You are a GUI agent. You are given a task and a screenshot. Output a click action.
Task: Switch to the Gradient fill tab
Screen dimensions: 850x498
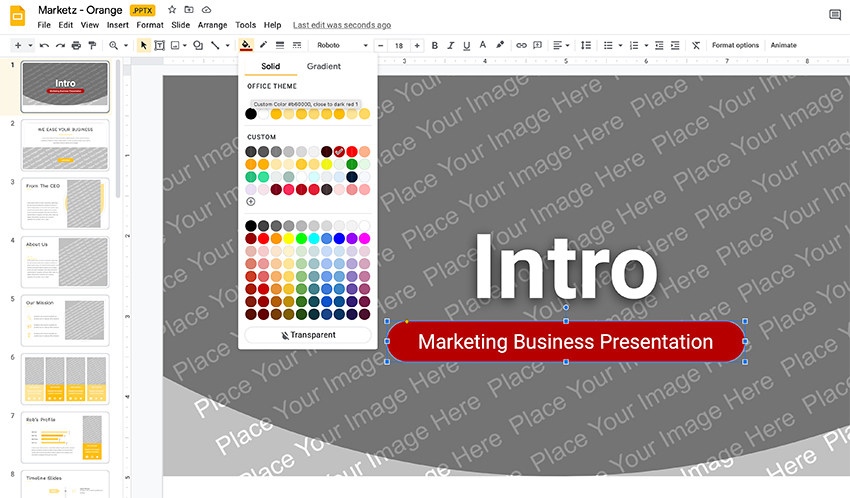(x=324, y=66)
